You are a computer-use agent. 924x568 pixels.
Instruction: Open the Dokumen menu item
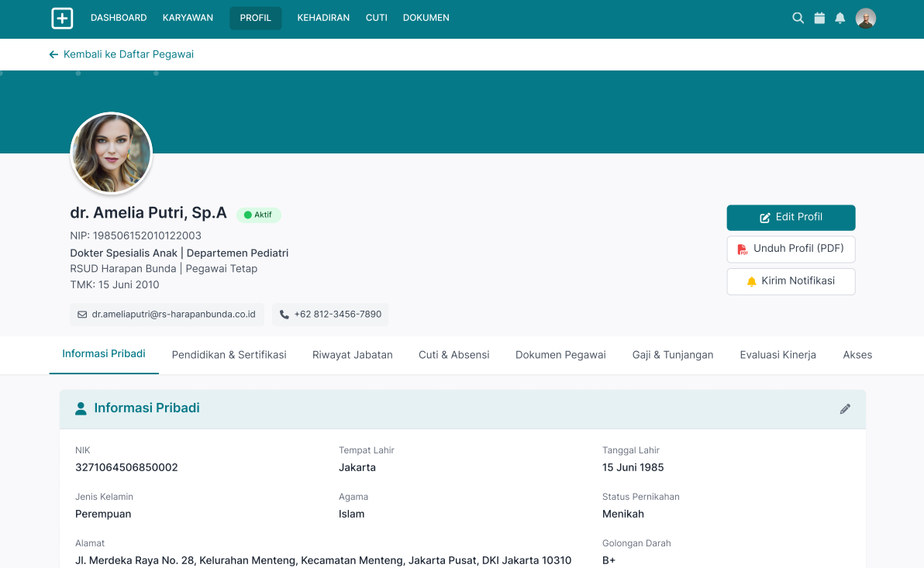[x=426, y=18]
